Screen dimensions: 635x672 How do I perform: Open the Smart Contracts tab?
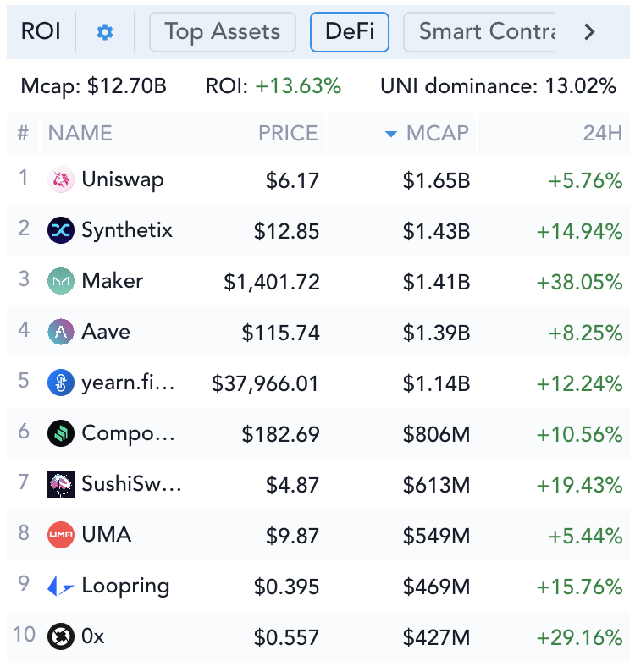tap(479, 32)
